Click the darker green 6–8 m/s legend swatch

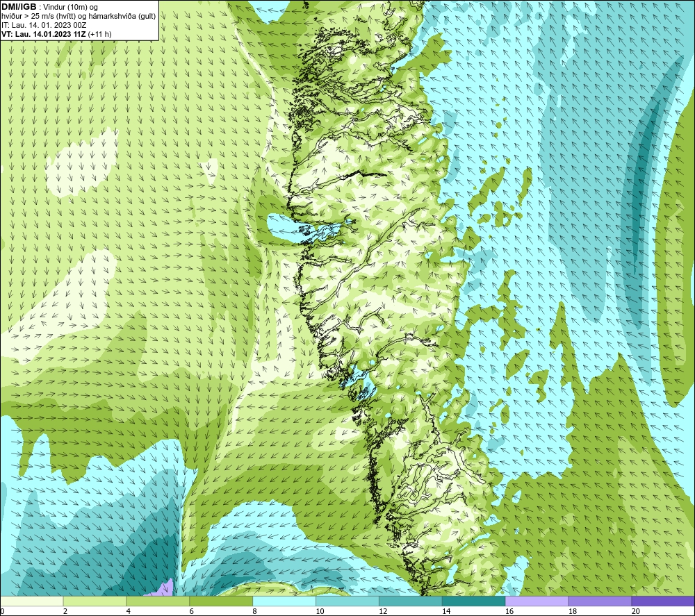pyautogui.click(x=221, y=601)
